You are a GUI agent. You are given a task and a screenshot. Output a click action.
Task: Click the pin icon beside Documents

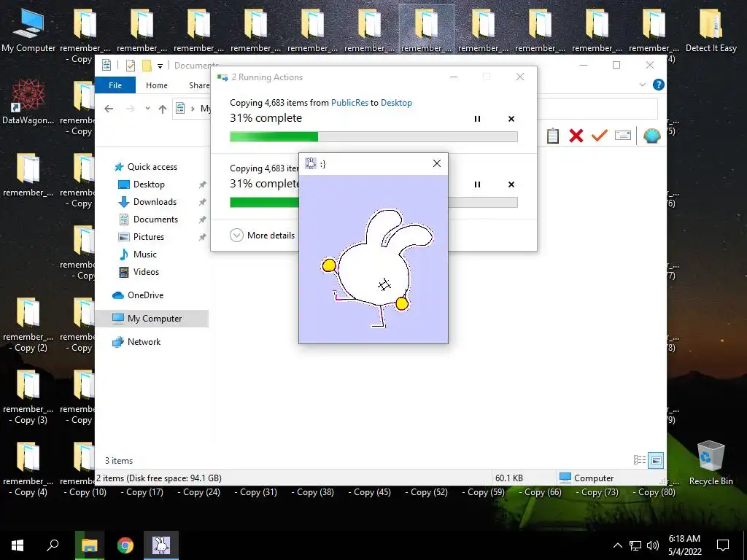pyautogui.click(x=203, y=219)
